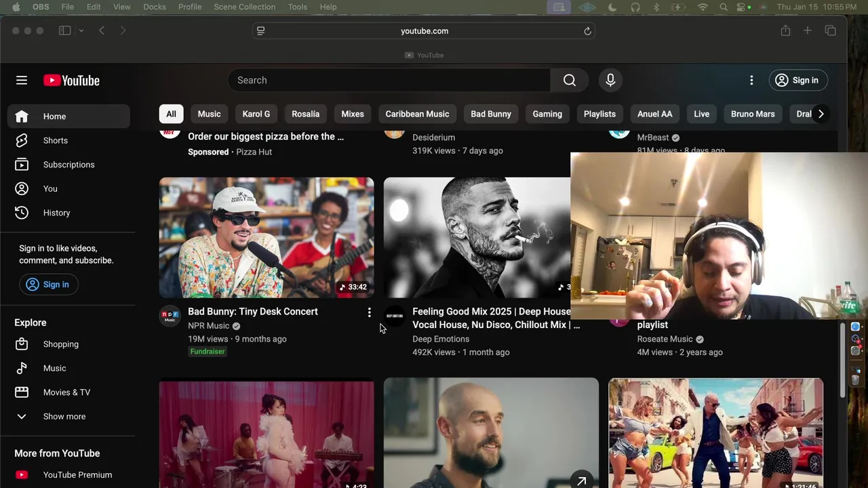Open YouTube Premium in sidebar
The image size is (868, 488).
[x=68, y=475]
